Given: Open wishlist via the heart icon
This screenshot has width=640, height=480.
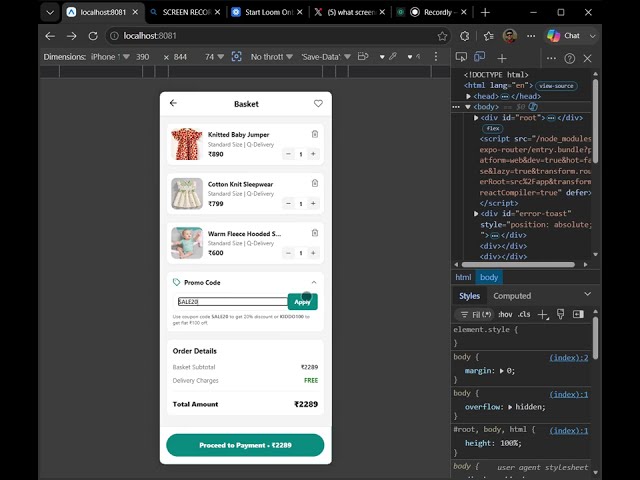Looking at the screenshot, I should (318, 104).
